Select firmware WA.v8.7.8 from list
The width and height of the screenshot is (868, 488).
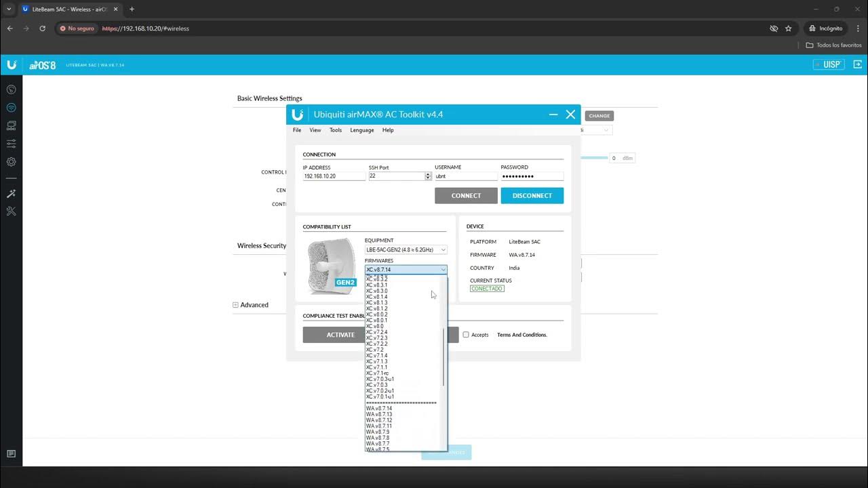pyautogui.click(x=378, y=438)
